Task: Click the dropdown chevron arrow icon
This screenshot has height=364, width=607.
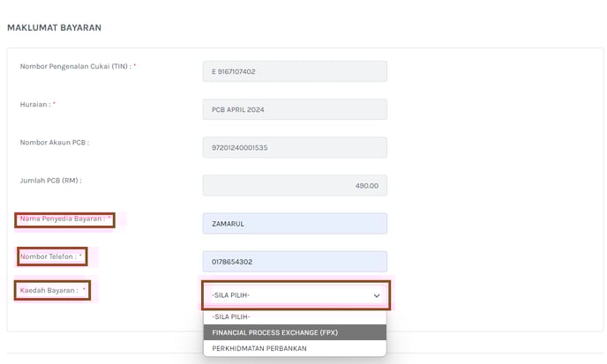Action: point(376,296)
